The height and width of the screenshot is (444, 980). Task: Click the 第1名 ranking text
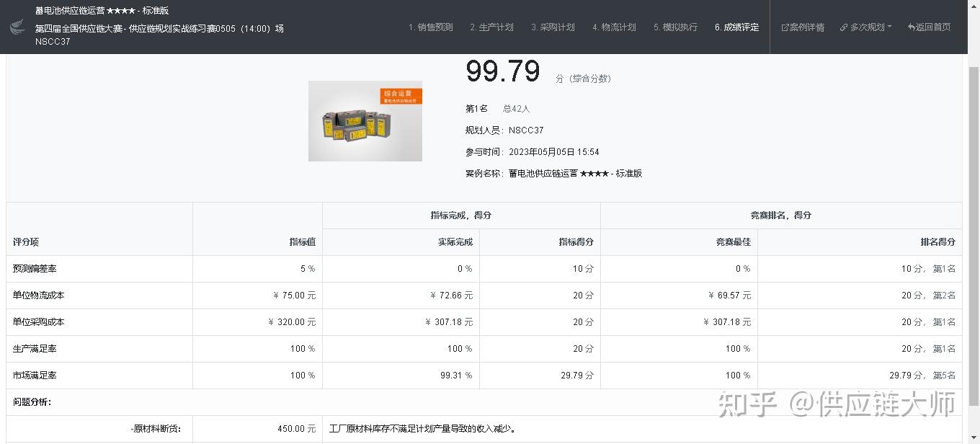pos(476,109)
